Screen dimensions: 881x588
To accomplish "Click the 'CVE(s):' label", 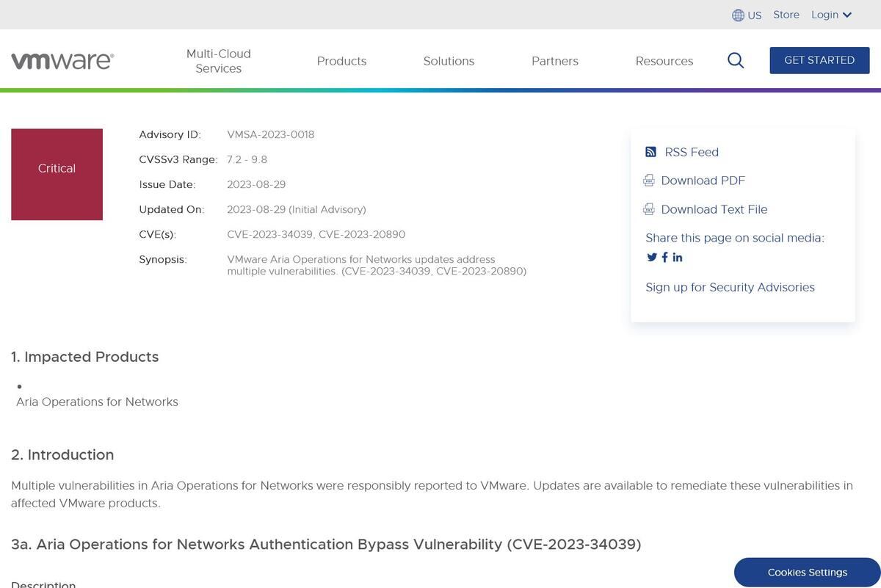I will tap(158, 234).
